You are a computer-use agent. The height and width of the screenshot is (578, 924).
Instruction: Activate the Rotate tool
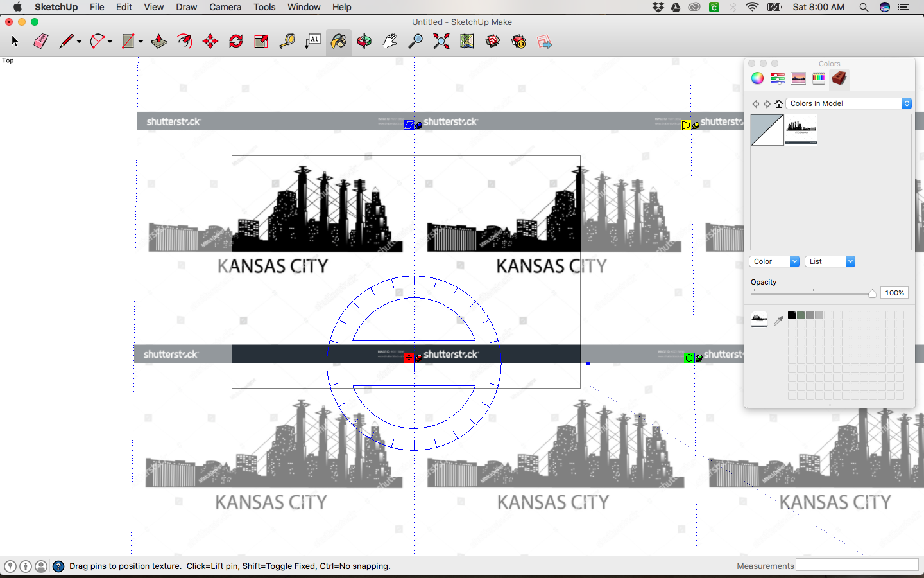click(236, 42)
